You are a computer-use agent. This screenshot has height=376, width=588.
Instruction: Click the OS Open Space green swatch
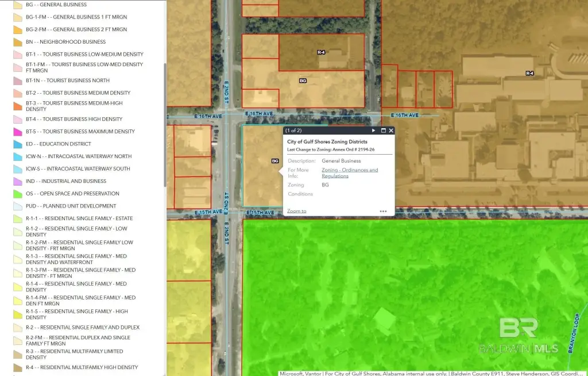(x=17, y=194)
